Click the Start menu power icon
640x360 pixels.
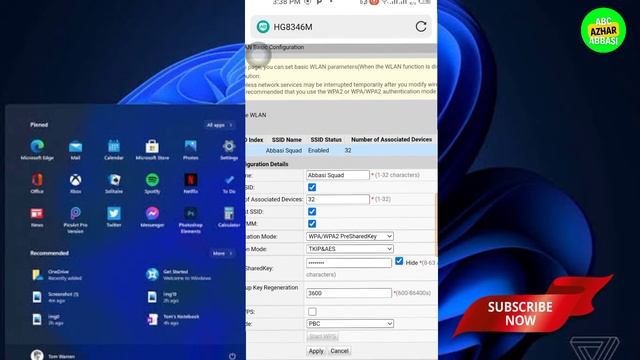coord(232,356)
